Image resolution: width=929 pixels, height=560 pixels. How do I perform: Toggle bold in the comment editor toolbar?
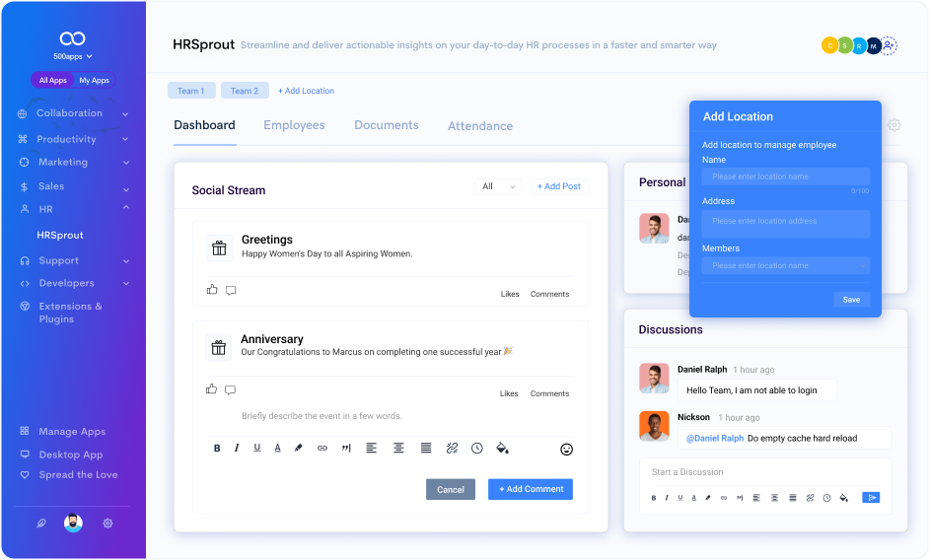click(x=217, y=449)
